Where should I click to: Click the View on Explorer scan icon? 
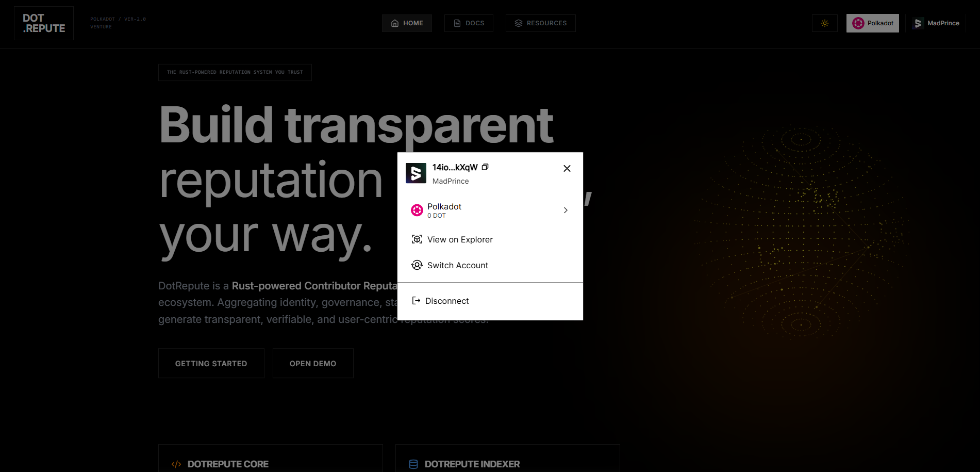click(417, 239)
